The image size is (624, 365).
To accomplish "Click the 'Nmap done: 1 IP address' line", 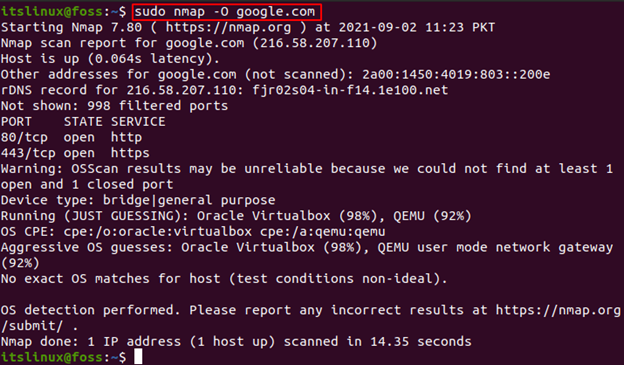I will (x=236, y=342).
